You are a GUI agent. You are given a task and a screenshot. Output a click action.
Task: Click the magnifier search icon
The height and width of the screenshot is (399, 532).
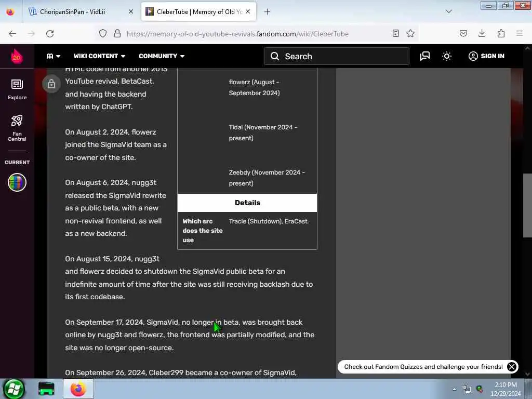275,56
